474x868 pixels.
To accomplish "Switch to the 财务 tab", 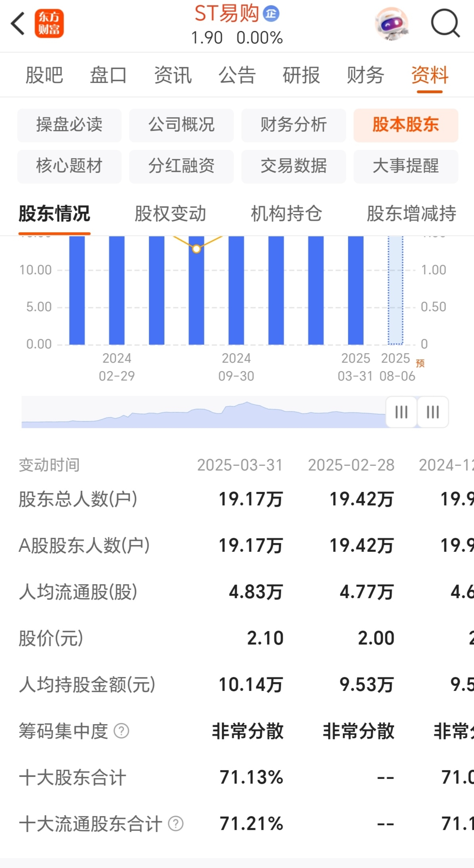I will coord(365,75).
